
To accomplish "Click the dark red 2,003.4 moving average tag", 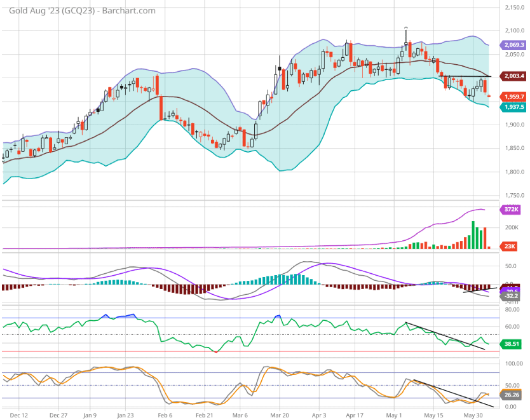I will 513,76.
